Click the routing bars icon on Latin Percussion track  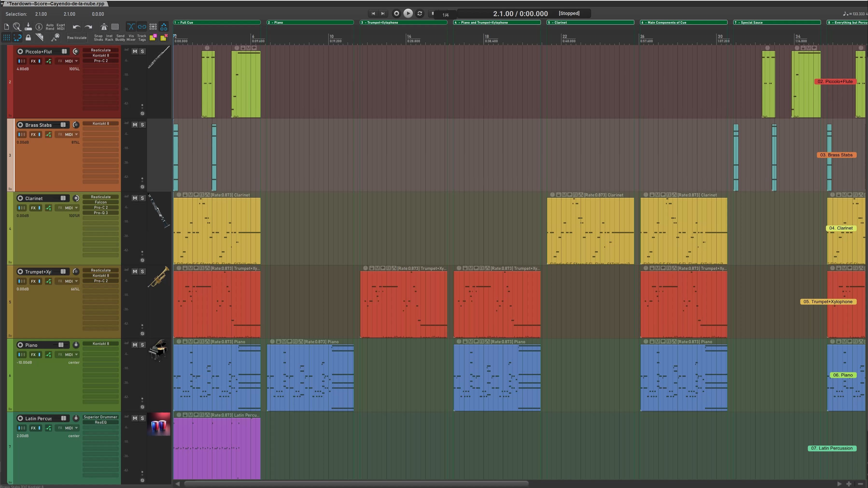(21, 428)
